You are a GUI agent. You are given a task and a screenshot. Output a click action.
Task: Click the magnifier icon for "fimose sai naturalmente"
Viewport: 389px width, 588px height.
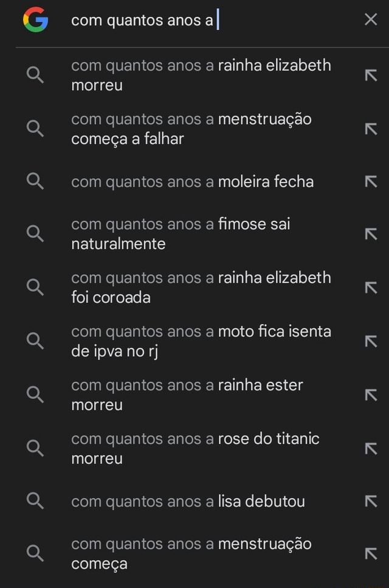tap(35, 233)
